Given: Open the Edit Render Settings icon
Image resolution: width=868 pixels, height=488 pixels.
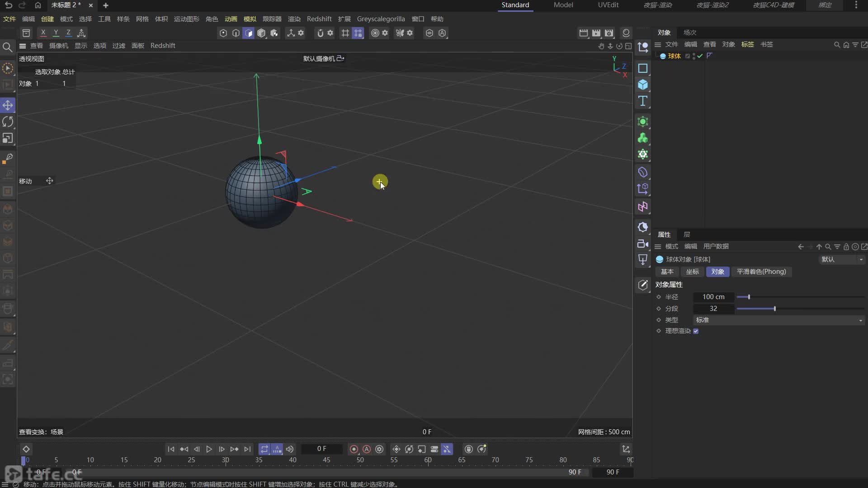Looking at the screenshot, I should click(609, 33).
